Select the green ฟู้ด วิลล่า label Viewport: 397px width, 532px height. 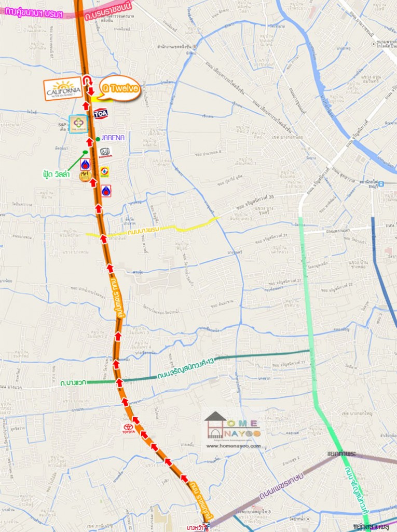tap(56, 175)
